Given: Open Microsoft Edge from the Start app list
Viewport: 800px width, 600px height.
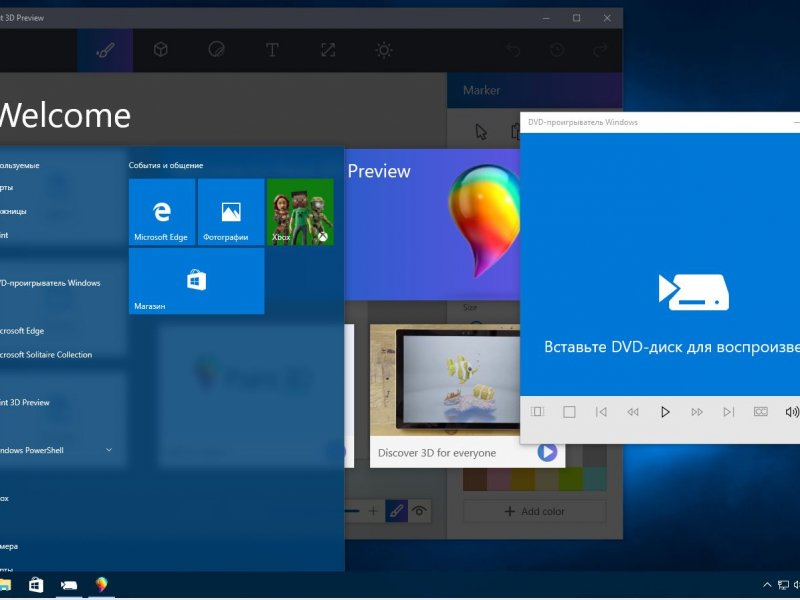Looking at the screenshot, I should coord(22,331).
